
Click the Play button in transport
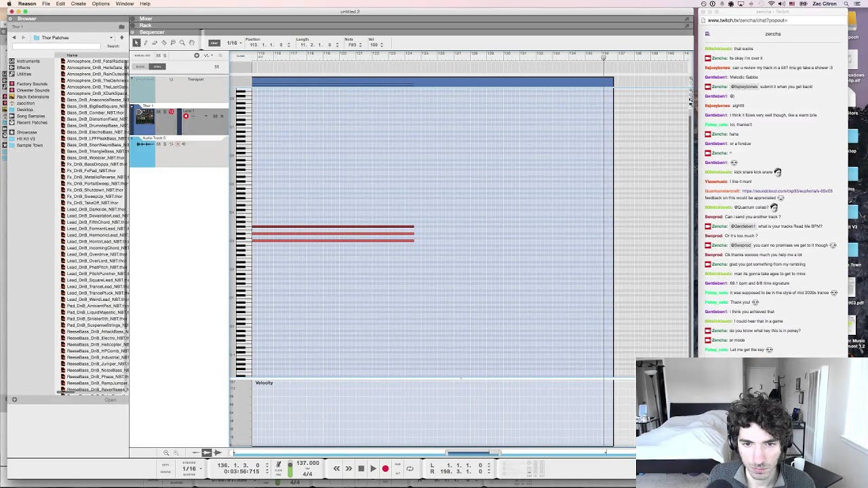373,468
